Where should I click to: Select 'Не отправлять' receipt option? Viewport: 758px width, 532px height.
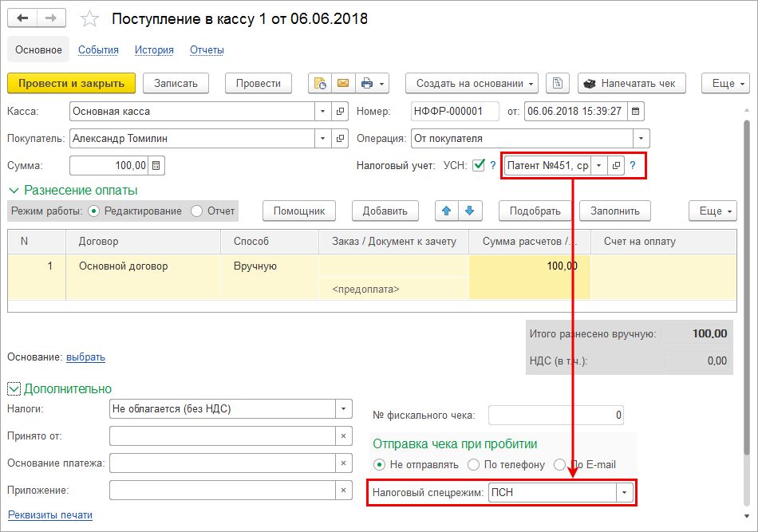[x=379, y=465]
